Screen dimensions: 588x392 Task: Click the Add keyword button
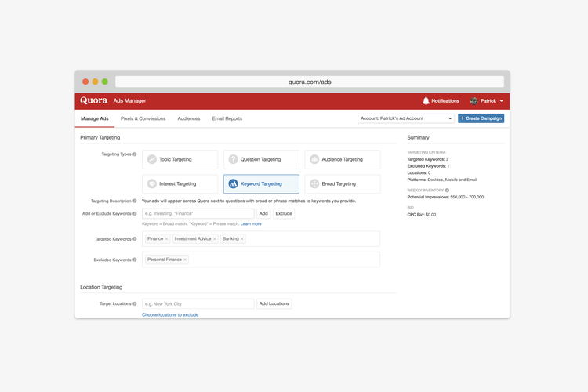[x=263, y=214]
